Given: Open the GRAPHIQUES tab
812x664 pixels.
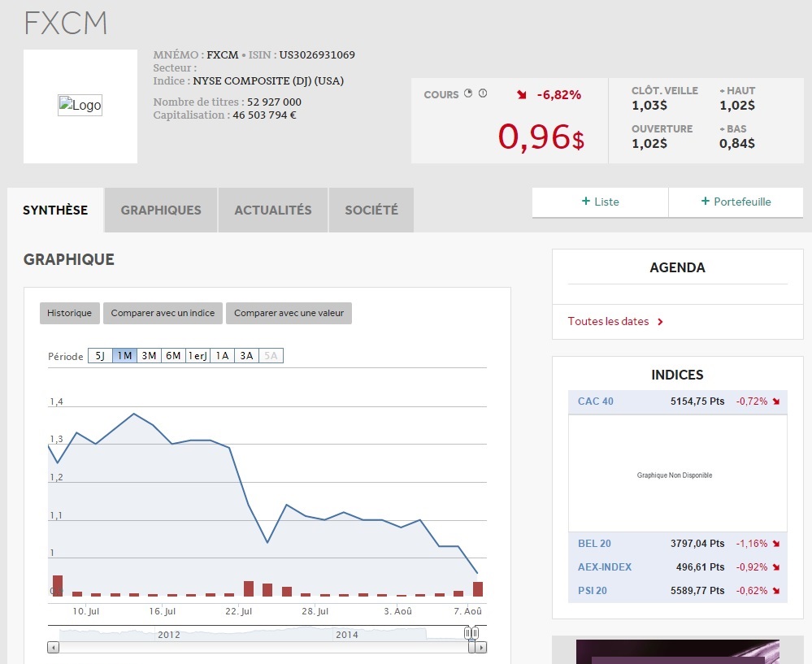Looking at the screenshot, I should coord(161,210).
